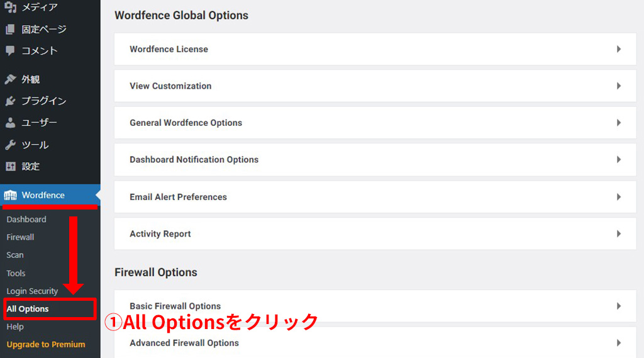Open the Firewall submenu item

click(20, 237)
